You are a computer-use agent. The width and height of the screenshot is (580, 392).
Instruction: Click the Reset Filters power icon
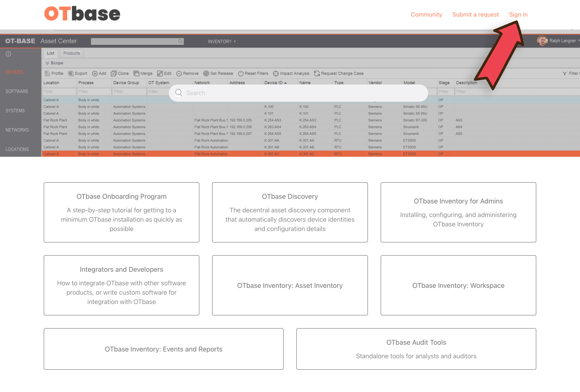[x=241, y=73]
